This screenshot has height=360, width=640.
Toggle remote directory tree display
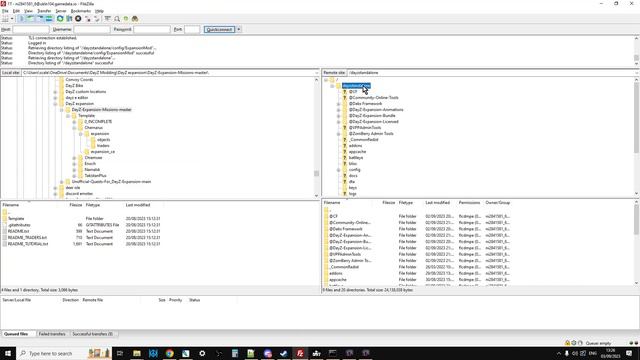pyautogui.click(x=40, y=19)
